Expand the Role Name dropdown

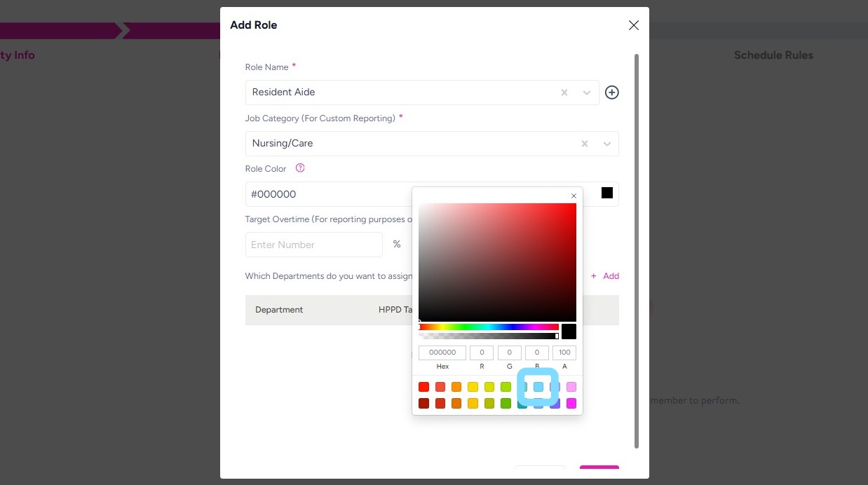(587, 93)
